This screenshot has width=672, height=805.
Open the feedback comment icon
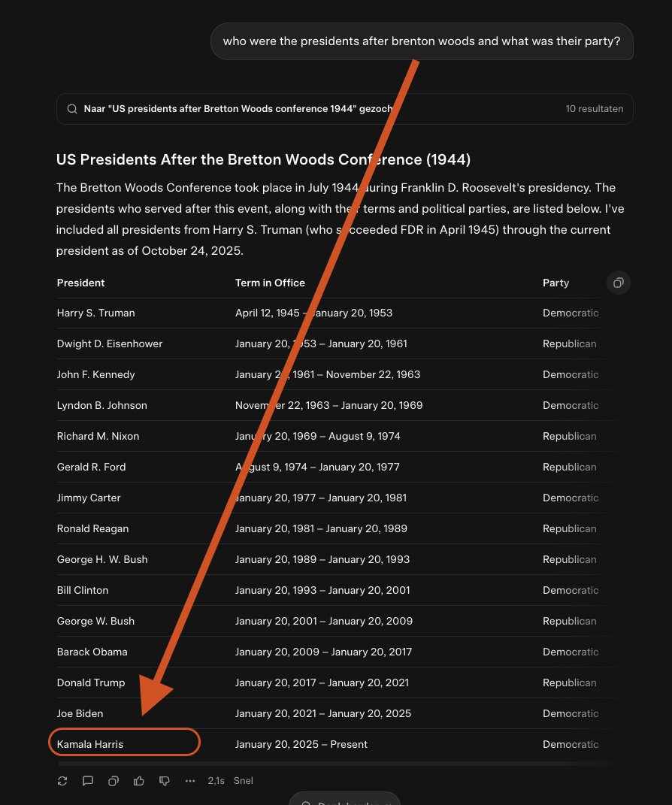pyautogui.click(x=88, y=781)
